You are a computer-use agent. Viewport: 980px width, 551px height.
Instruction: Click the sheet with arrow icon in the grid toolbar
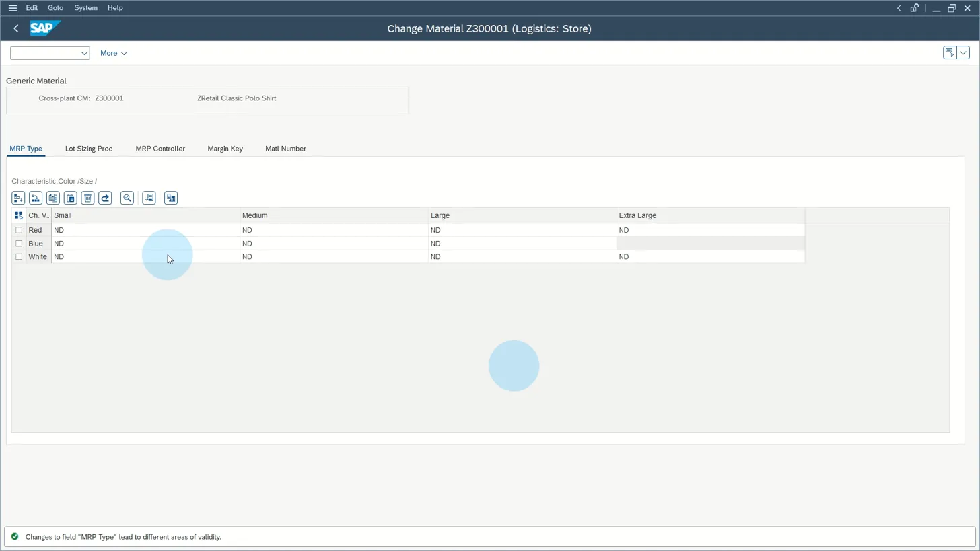149,198
